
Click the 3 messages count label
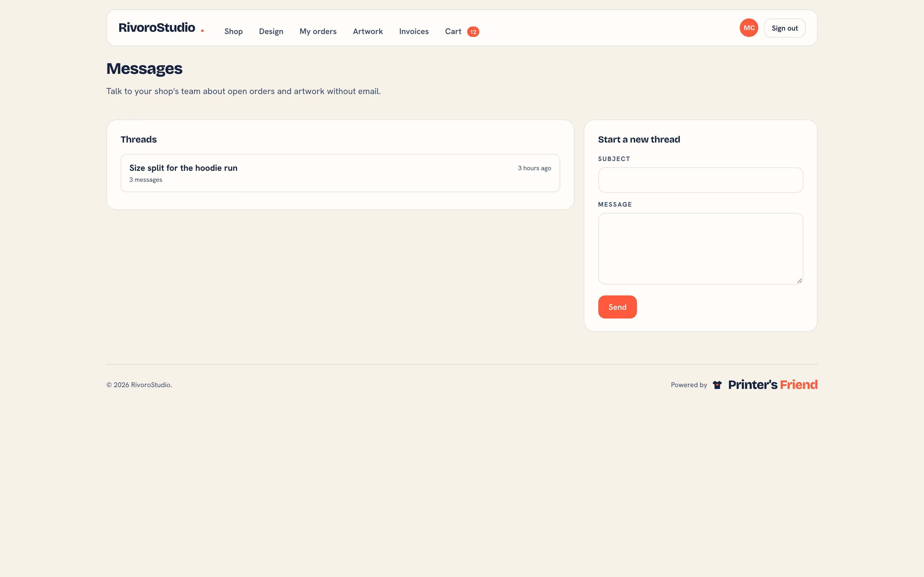pos(146,180)
